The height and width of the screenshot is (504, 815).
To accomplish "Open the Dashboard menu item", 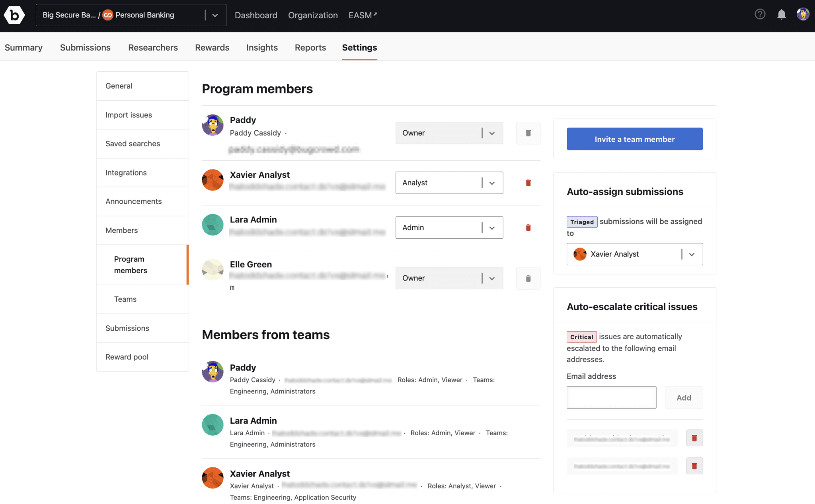I will [x=256, y=15].
